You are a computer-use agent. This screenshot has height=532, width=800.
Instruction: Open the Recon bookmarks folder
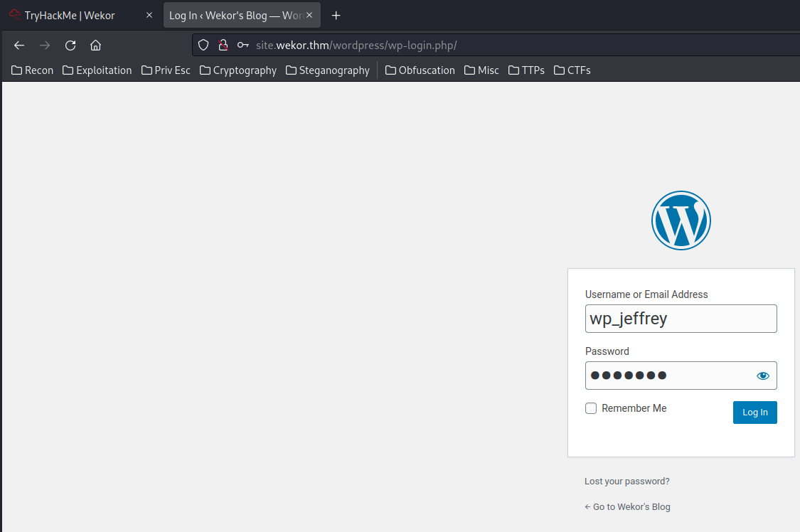32,70
